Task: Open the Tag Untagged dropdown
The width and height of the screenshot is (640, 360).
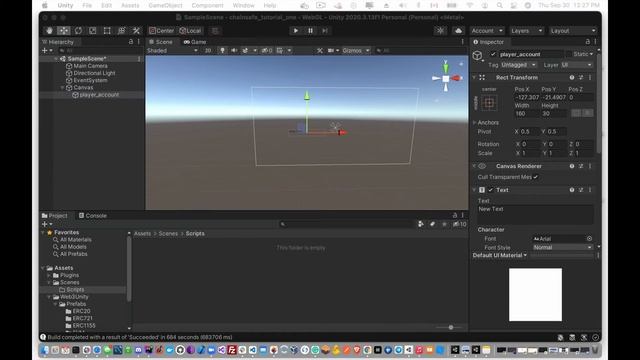Action: [x=518, y=65]
